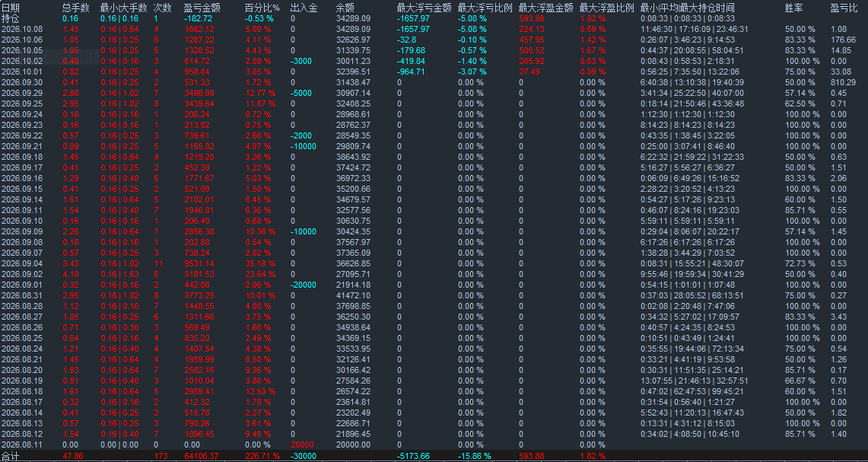Viewport: 868px width, 462px height.
Task: Click the holding time ending in 99:45:21
Action: pos(695,392)
